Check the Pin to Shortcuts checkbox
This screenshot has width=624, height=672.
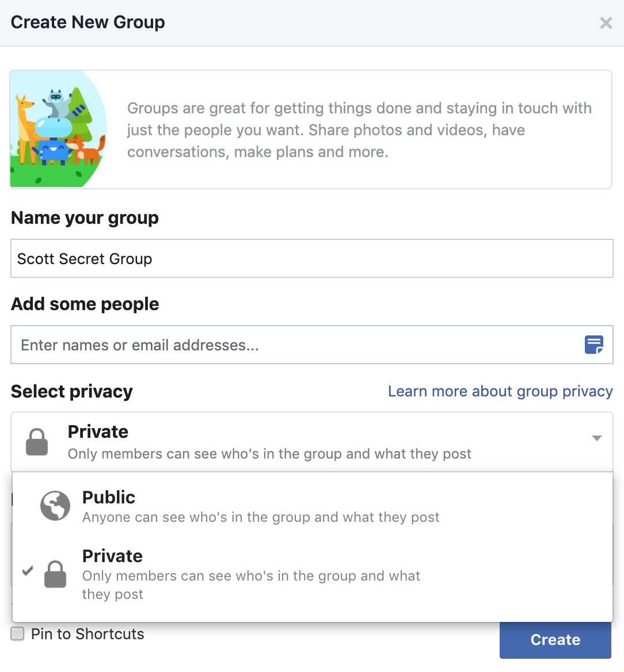(x=17, y=633)
